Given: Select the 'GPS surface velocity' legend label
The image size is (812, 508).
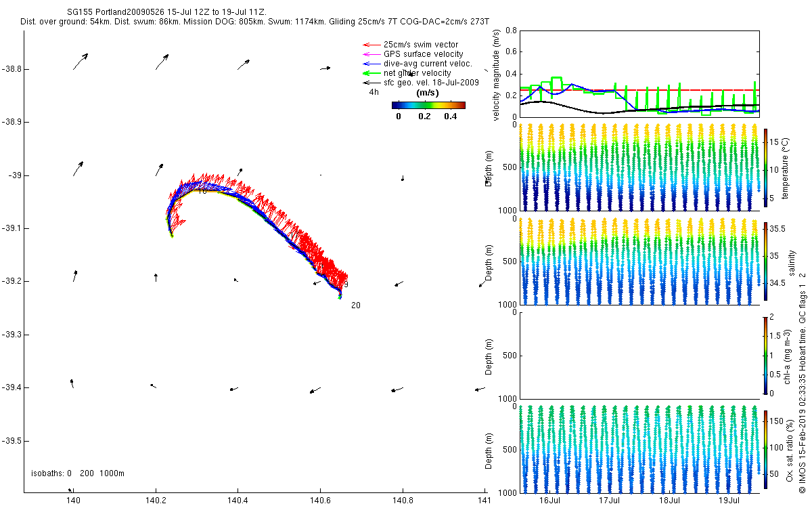Looking at the screenshot, I should [424, 54].
